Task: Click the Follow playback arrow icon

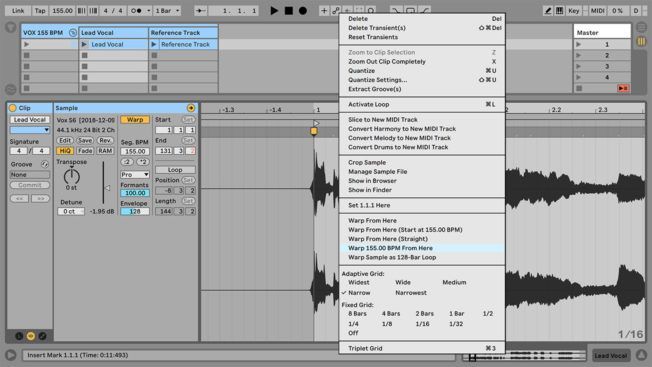Action: pos(200,11)
